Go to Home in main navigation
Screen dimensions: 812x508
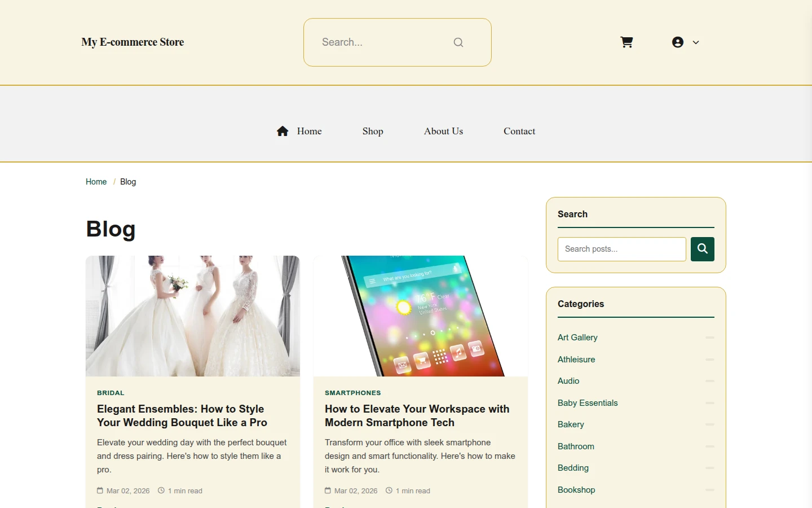click(x=309, y=131)
